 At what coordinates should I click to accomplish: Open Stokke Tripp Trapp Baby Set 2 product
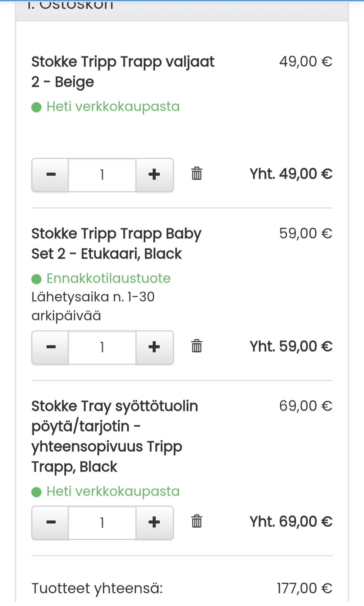click(x=116, y=243)
